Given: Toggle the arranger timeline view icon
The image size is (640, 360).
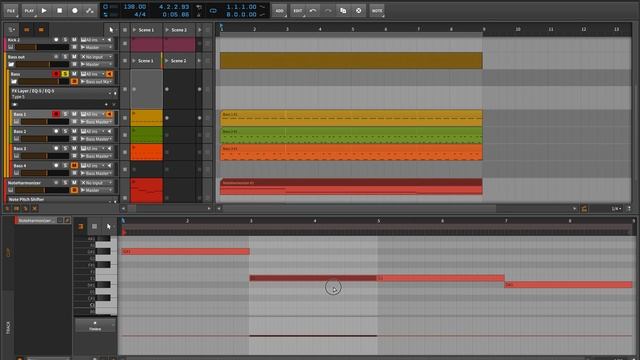Looking at the screenshot, I should 41,30.
